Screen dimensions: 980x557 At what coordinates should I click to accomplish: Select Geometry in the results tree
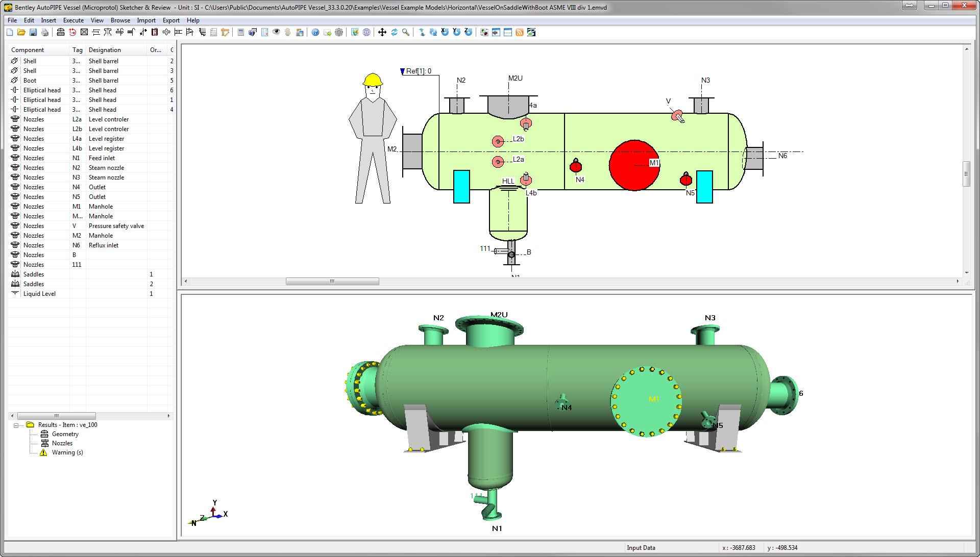[x=65, y=434]
